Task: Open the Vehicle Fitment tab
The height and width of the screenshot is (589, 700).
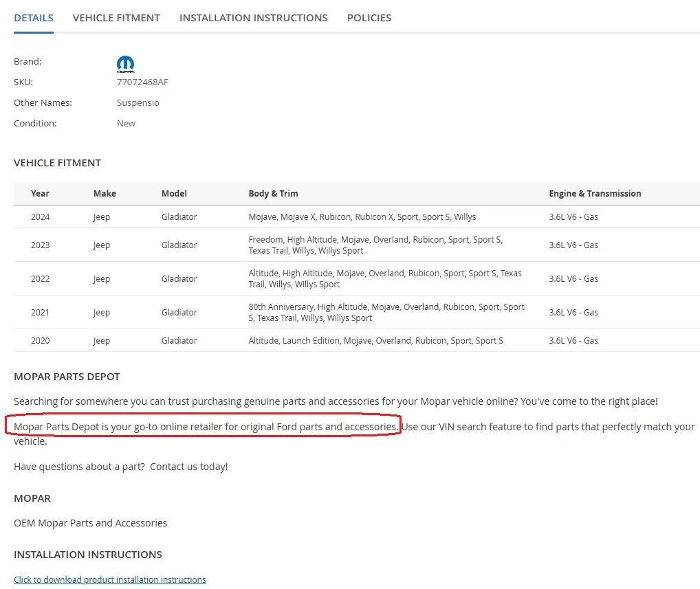Action: pyautogui.click(x=116, y=18)
